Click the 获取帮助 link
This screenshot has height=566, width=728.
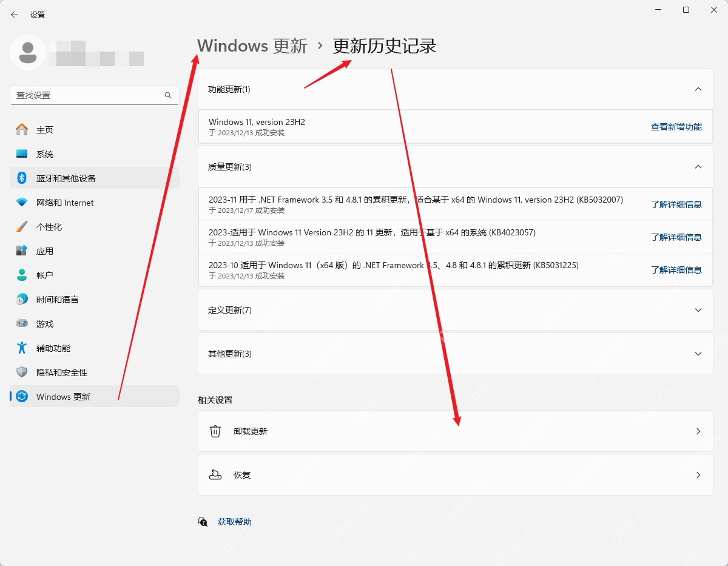[234, 522]
